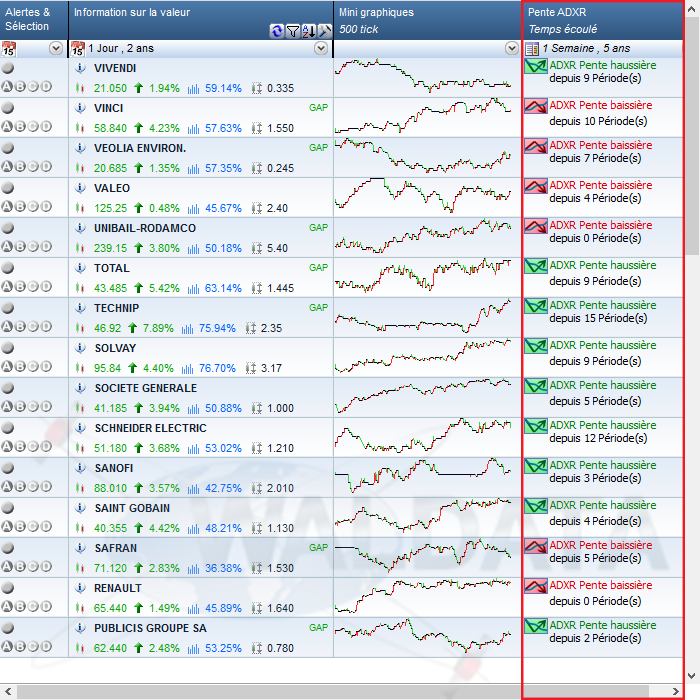Open info icon for VEOLIA ENVIRON.
Screen dimensions: 700x700
80,148
